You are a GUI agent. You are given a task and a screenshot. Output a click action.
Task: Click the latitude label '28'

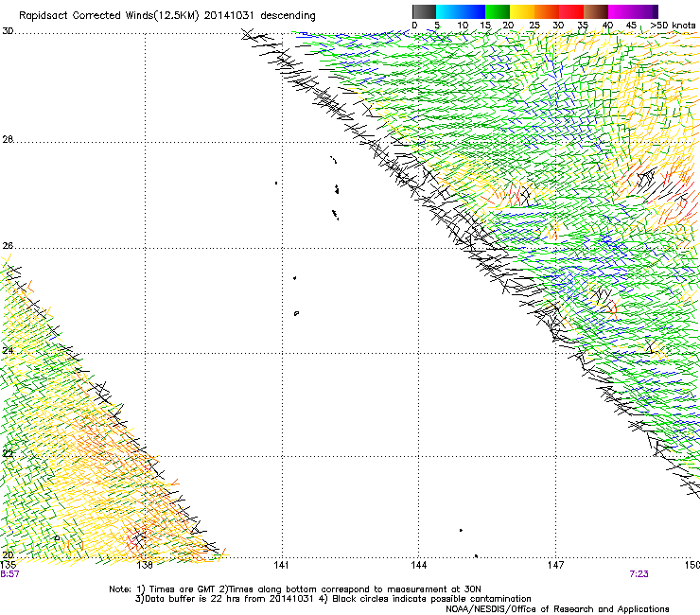(x=8, y=140)
